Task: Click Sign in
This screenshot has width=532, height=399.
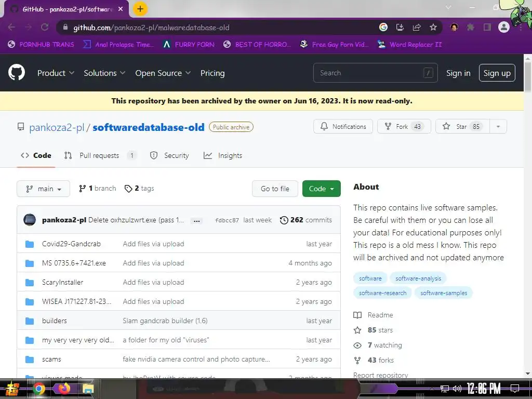Action: pos(458,73)
